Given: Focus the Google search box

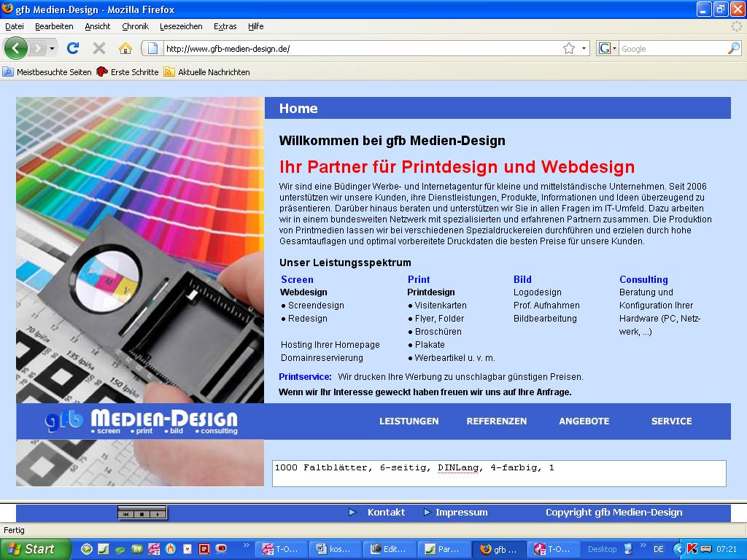Looking at the screenshot, I should coord(673,49).
